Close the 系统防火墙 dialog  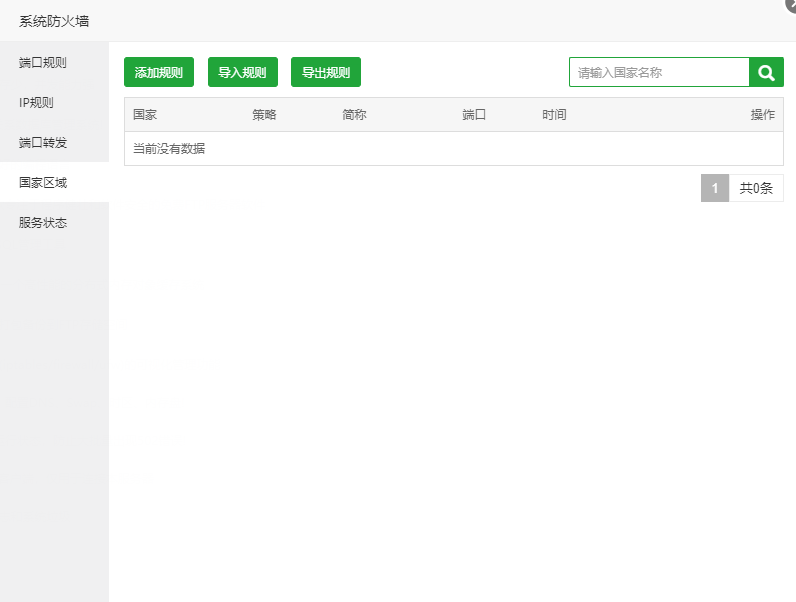[x=790, y=5]
